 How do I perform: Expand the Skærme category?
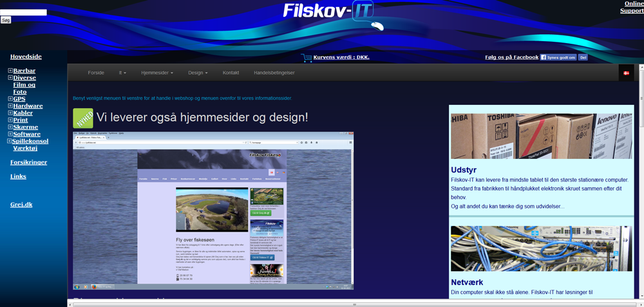click(x=10, y=127)
